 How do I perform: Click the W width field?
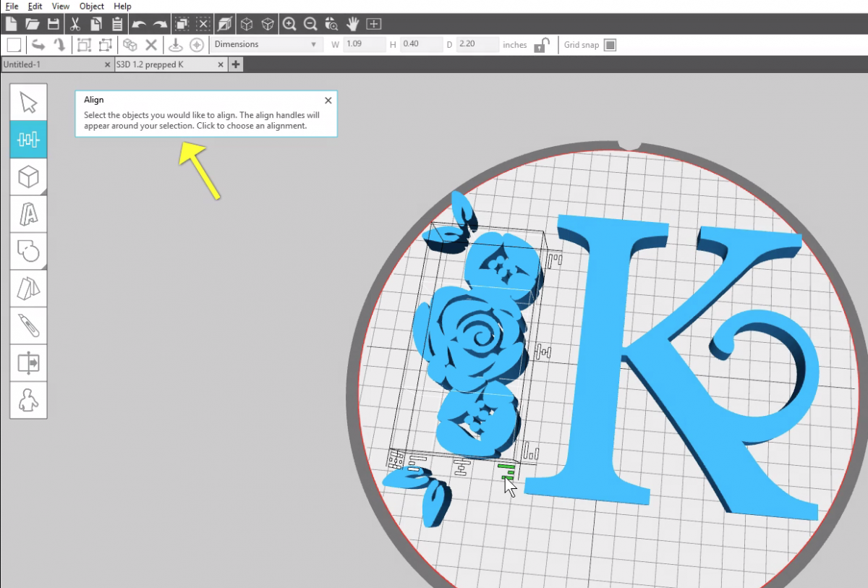(365, 45)
